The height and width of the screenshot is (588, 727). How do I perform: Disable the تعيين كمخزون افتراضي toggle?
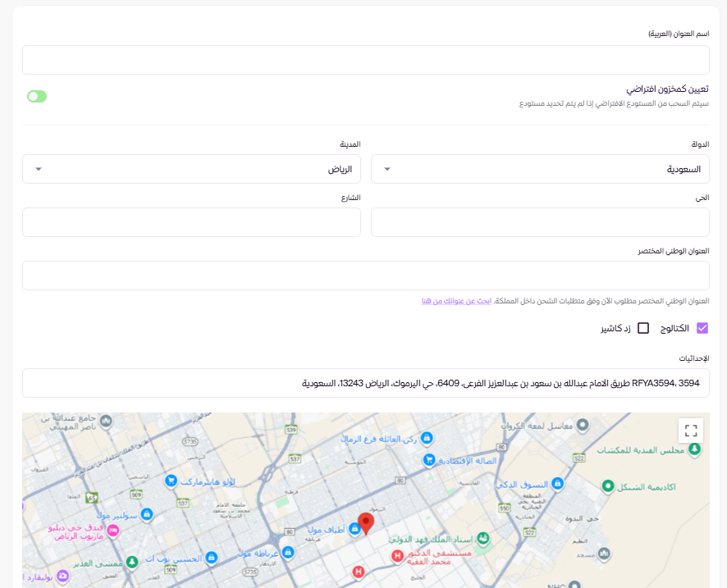(x=36, y=96)
